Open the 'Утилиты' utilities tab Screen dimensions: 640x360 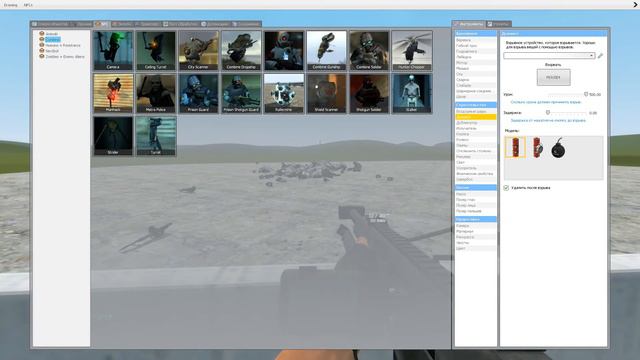[x=499, y=24]
